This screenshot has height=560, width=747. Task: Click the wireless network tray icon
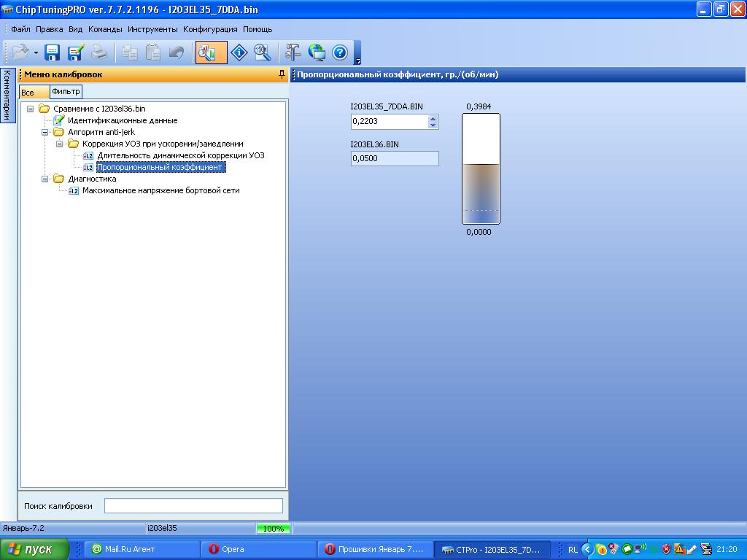pos(640,550)
